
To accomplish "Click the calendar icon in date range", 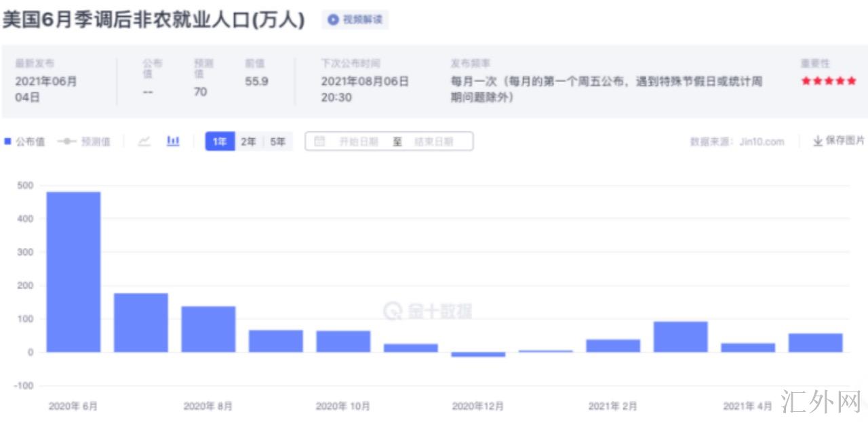I will pyautogui.click(x=320, y=142).
